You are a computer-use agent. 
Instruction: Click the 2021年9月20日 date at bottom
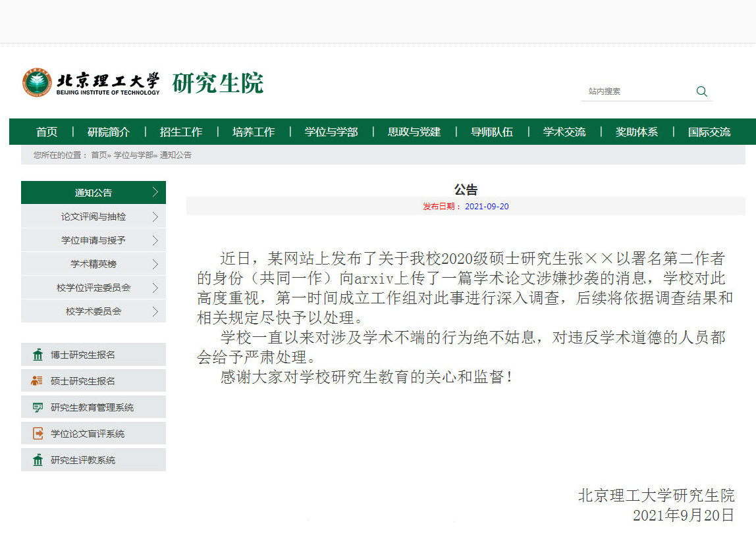(x=684, y=515)
